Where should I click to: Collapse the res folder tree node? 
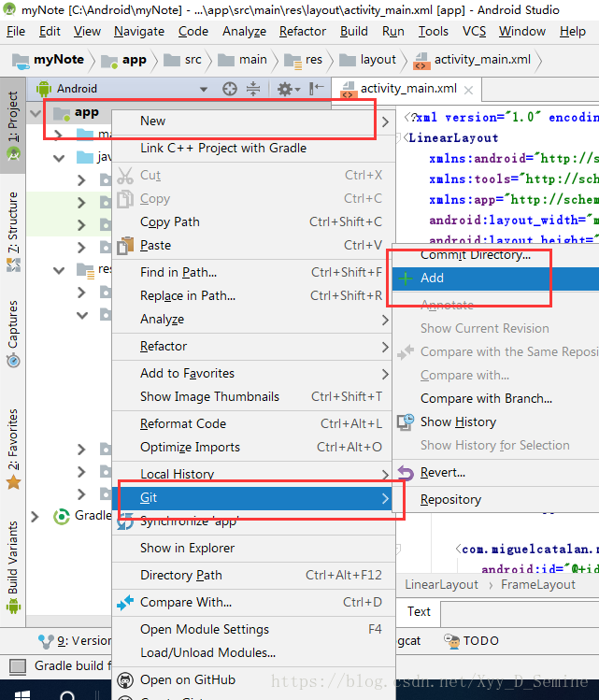(59, 270)
